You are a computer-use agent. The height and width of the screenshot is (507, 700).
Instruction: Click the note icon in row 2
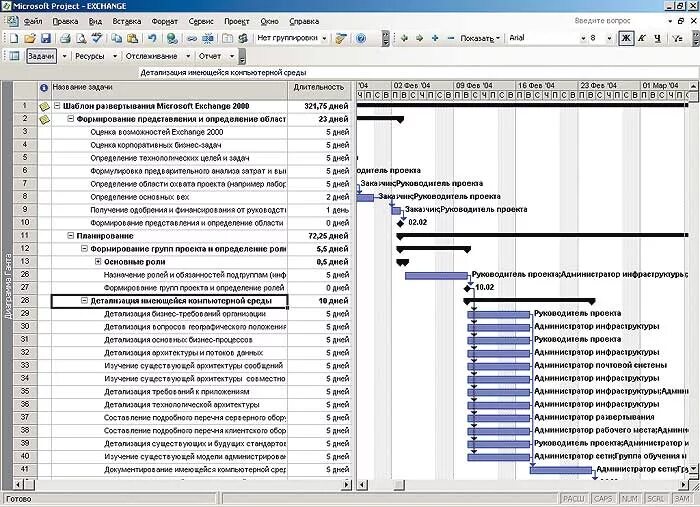tap(44, 120)
